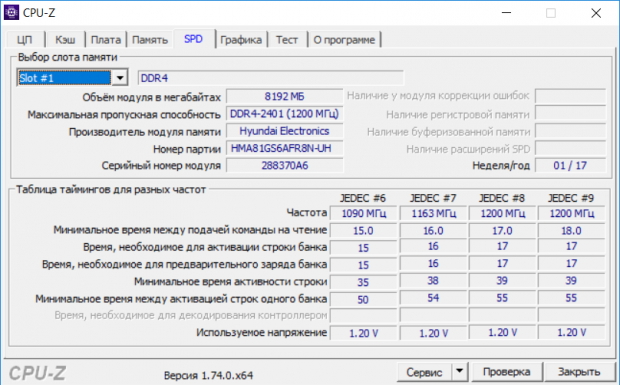Select the SPD tab

click(x=193, y=39)
